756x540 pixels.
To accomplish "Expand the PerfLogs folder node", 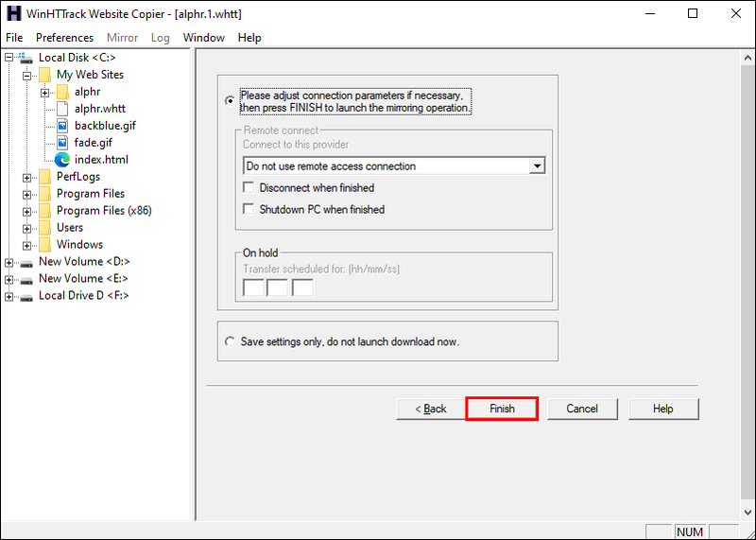I will pyautogui.click(x=27, y=178).
